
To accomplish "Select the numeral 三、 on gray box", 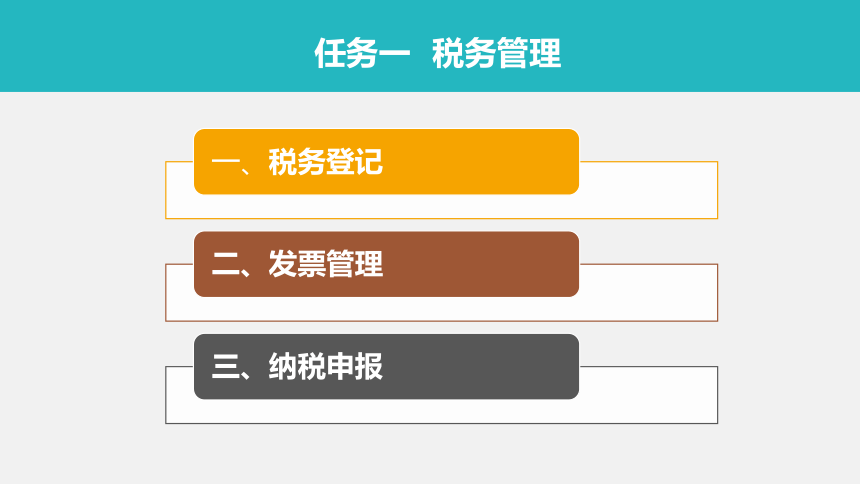I will tap(231, 368).
